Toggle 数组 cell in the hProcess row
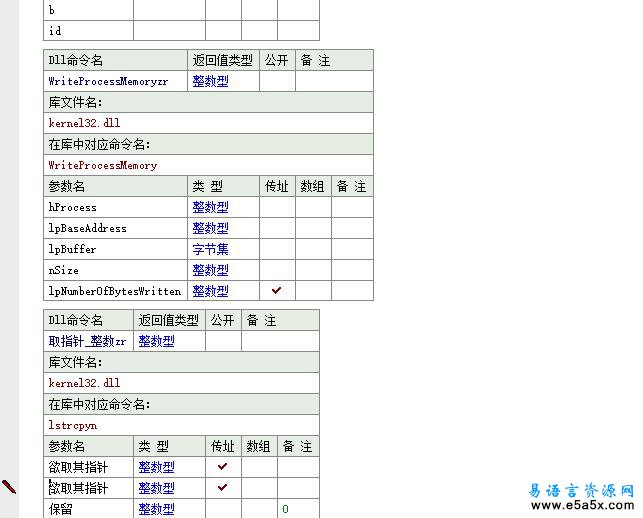643x518 pixels. [x=313, y=207]
